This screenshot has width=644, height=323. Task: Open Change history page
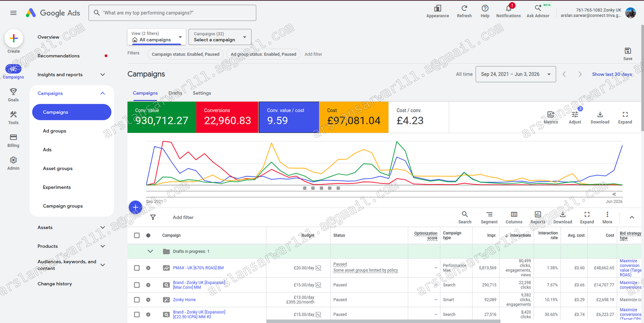pos(55,284)
